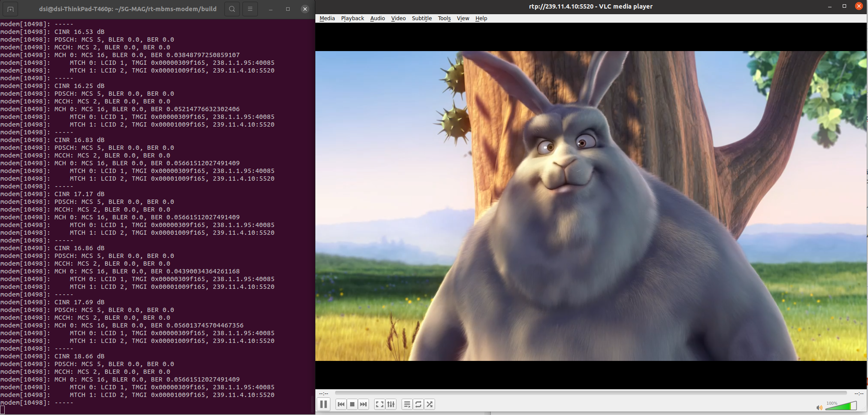868x415 pixels.
Task: Open extended settings and effects panel
Action: pyautogui.click(x=391, y=404)
